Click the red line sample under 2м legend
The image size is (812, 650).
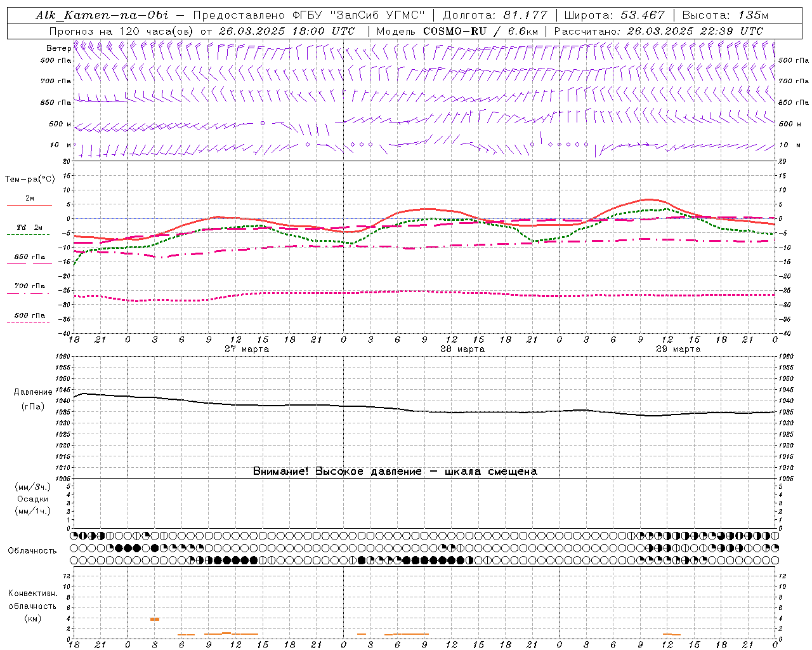(x=29, y=206)
